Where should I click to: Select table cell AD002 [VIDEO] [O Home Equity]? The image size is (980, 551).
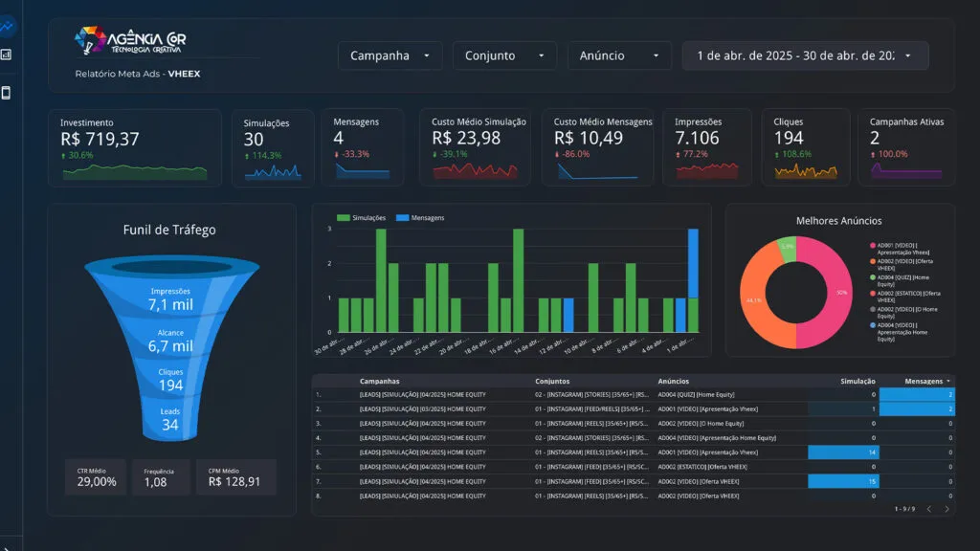701,424
